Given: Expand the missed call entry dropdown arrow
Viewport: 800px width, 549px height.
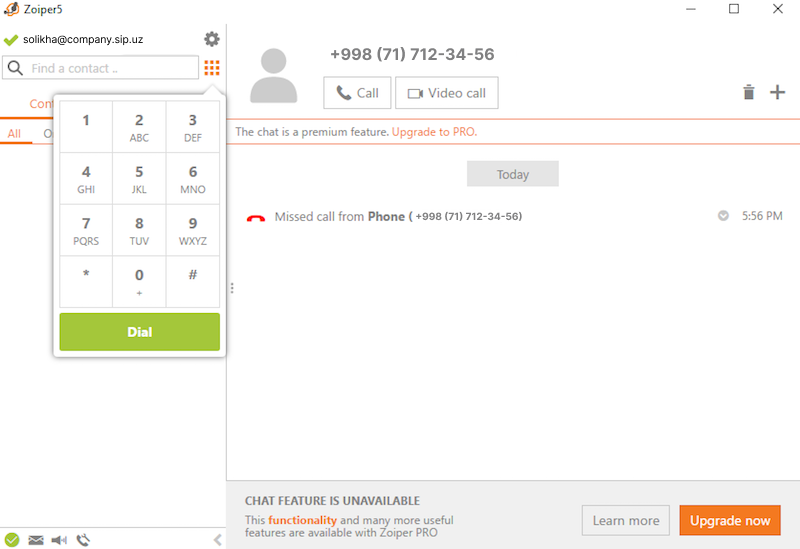Looking at the screenshot, I should 723,216.
